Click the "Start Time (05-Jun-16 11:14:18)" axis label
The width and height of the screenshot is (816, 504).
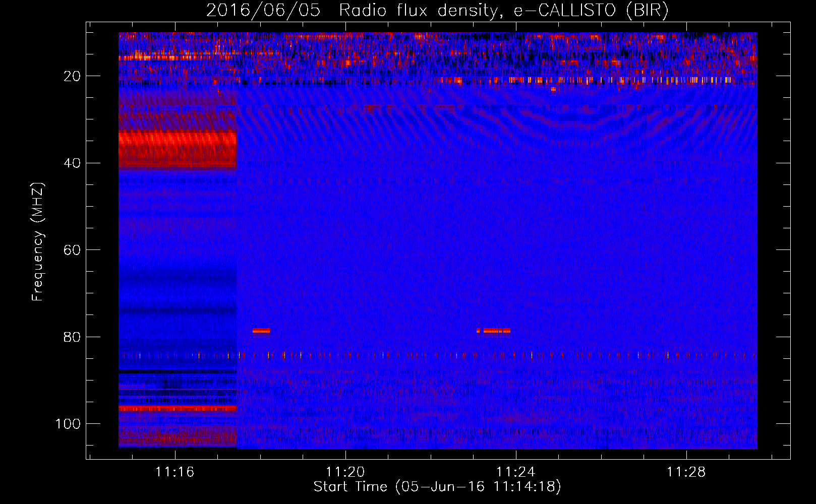(x=437, y=487)
